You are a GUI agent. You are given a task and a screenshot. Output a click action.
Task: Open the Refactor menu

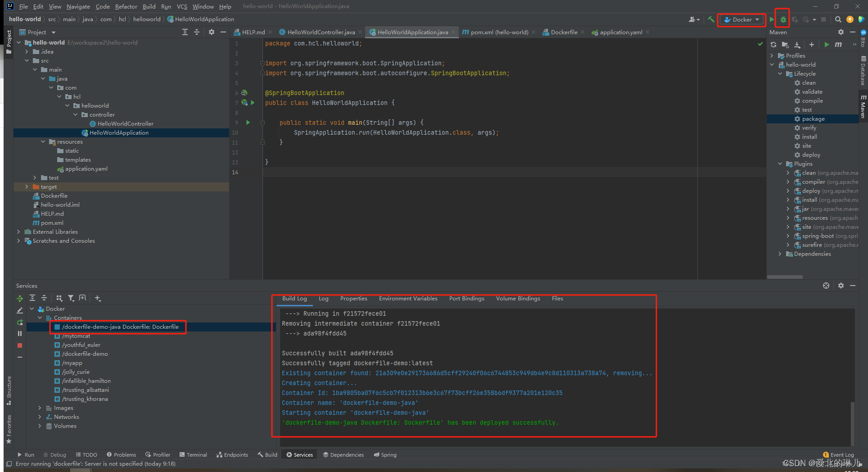tap(126, 6)
